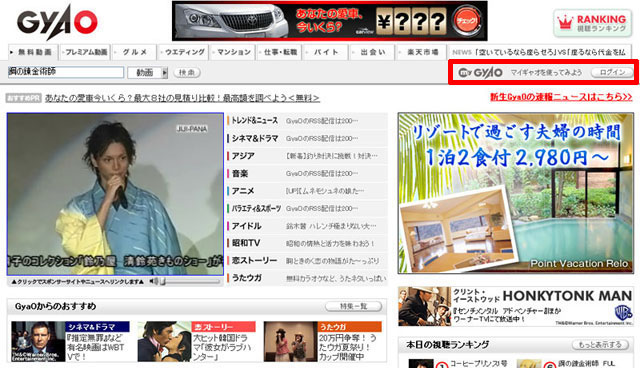Adjust the video volume slider
Image resolution: width=640 pixels, height=368 pixels.
click(190, 282)
